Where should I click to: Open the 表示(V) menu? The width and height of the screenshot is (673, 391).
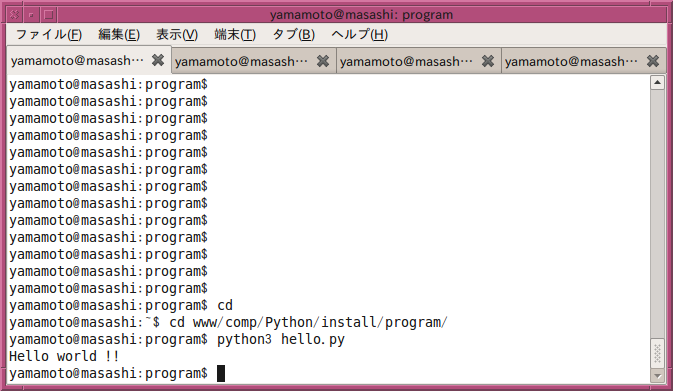pos(177,34)
